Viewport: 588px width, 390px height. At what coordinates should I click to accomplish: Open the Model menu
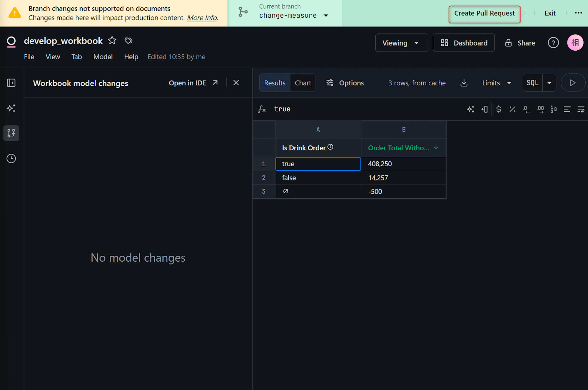tap(103, 57)
